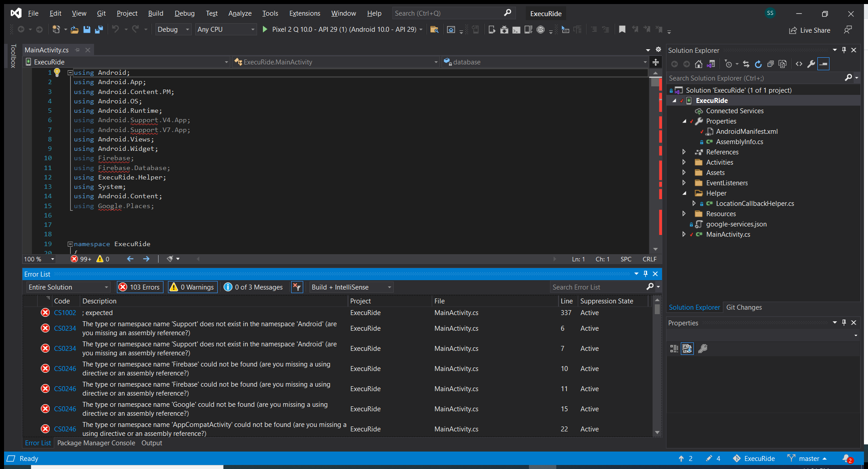Open error code link CS1002

(65, 313)
